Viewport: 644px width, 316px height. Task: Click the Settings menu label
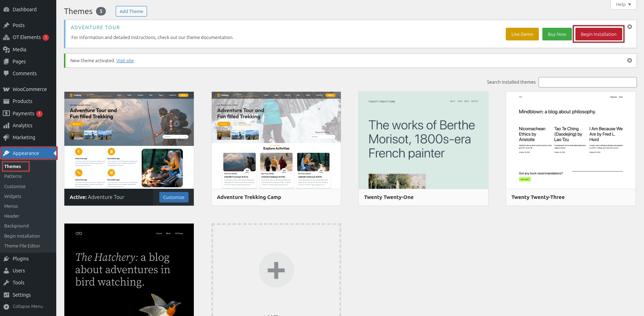coord(22,295)
